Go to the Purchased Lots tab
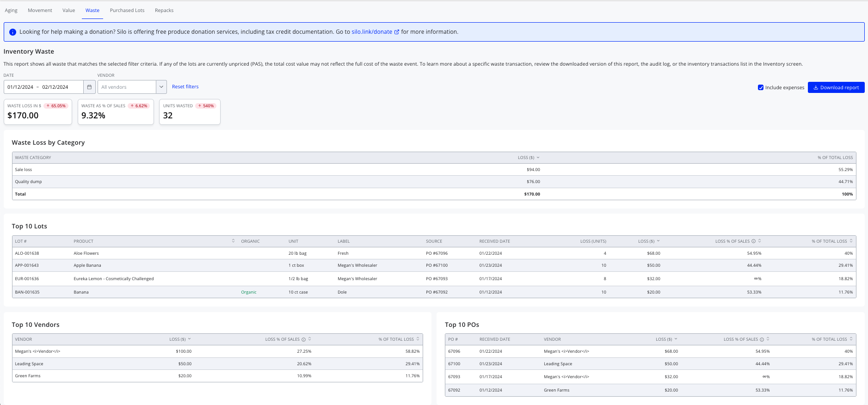This screenshot has width=868, height=405. 127,10
